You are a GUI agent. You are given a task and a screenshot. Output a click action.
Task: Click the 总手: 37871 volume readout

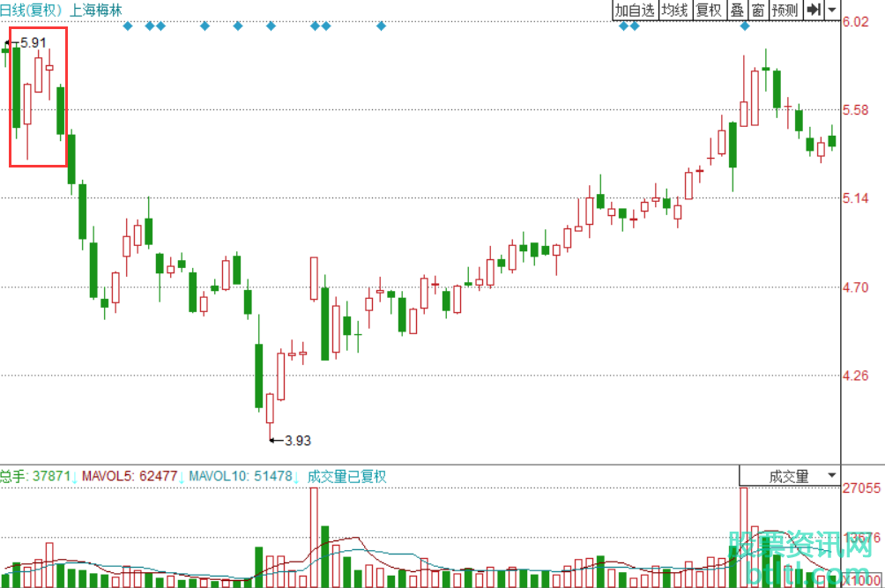(36, 476)
